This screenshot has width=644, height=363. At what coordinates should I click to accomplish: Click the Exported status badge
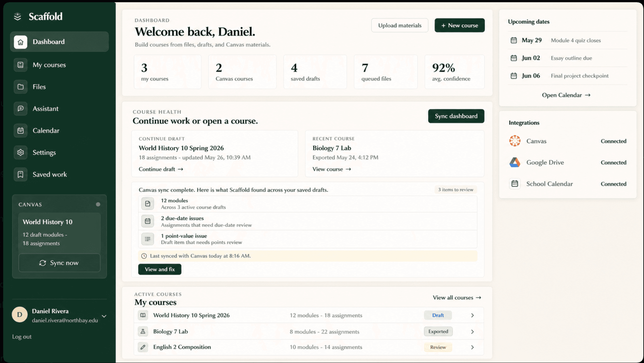point(438,331)
